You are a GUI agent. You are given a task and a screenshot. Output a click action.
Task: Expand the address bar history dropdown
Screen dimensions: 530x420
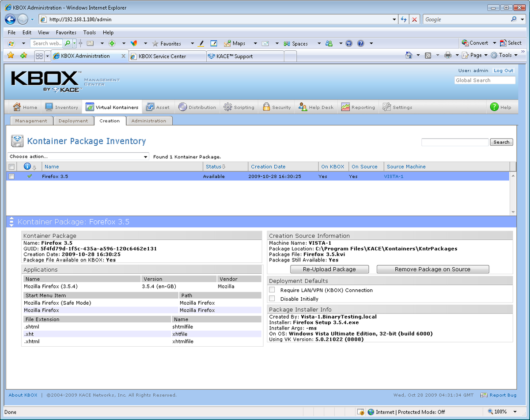pos(394,19)
